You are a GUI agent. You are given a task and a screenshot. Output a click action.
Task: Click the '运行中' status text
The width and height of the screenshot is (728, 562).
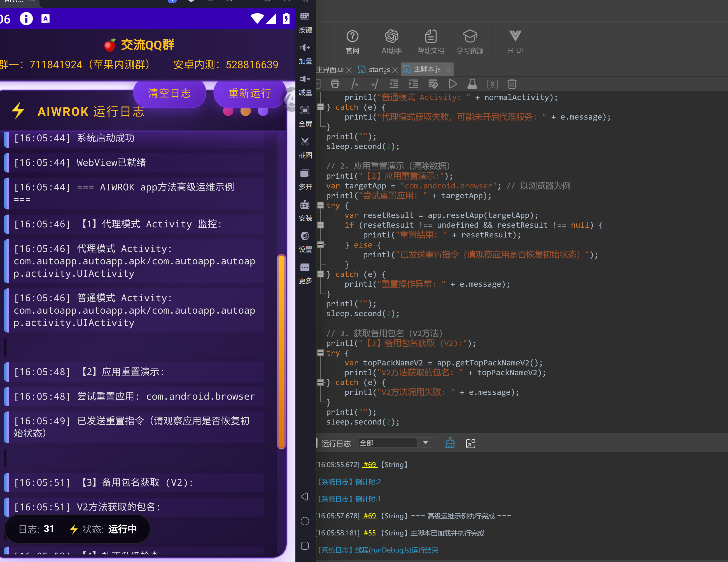pyautogui.click(x=122, y=529)
